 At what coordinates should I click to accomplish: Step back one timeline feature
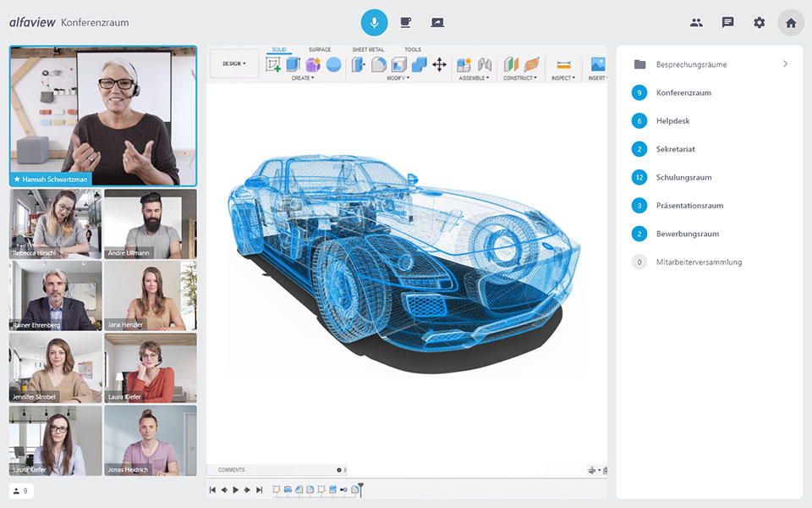(224, 489)
